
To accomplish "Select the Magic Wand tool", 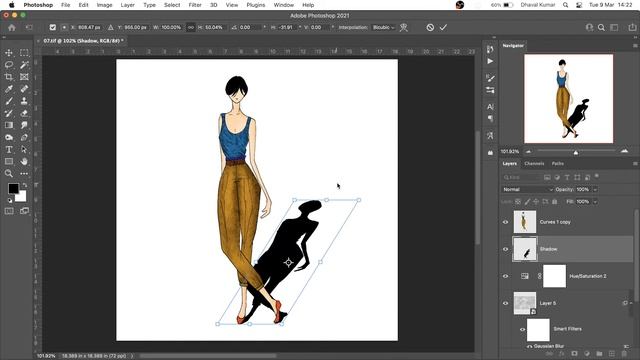I will pyautogui.click(x=24, y=65).
